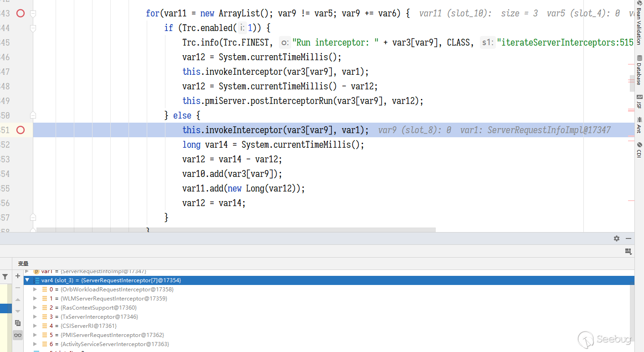Screen dimensions: 644x352
Task: Click 'var11.add(new Long(var12));' code line
Action: pos(243,188)
